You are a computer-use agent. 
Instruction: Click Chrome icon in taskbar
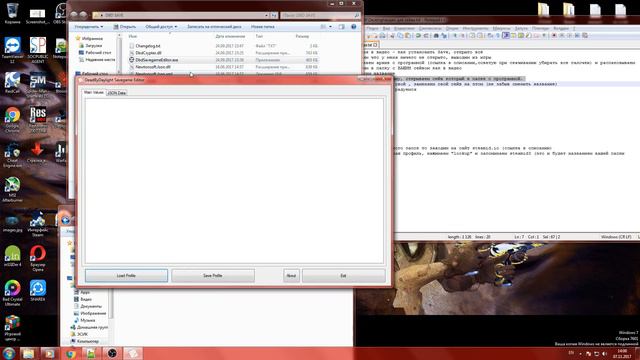(x=71, y=353)
